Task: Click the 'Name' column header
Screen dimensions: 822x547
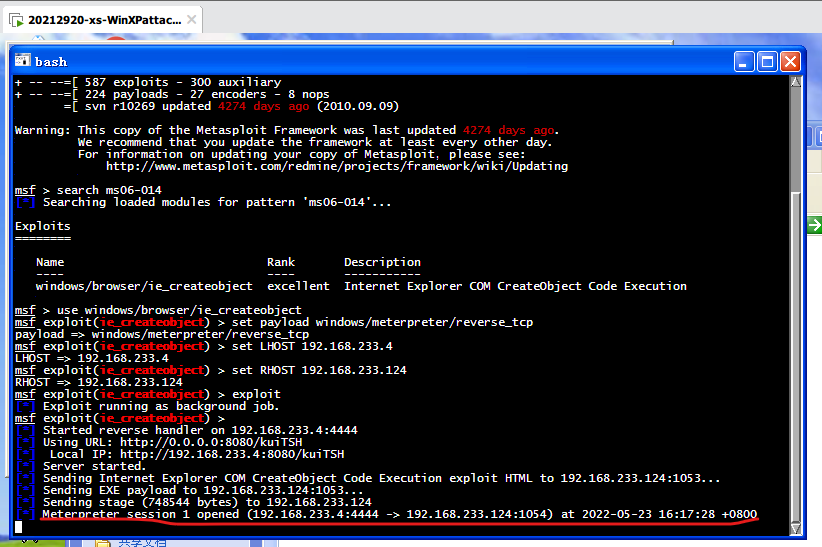Action: [50, 262]
